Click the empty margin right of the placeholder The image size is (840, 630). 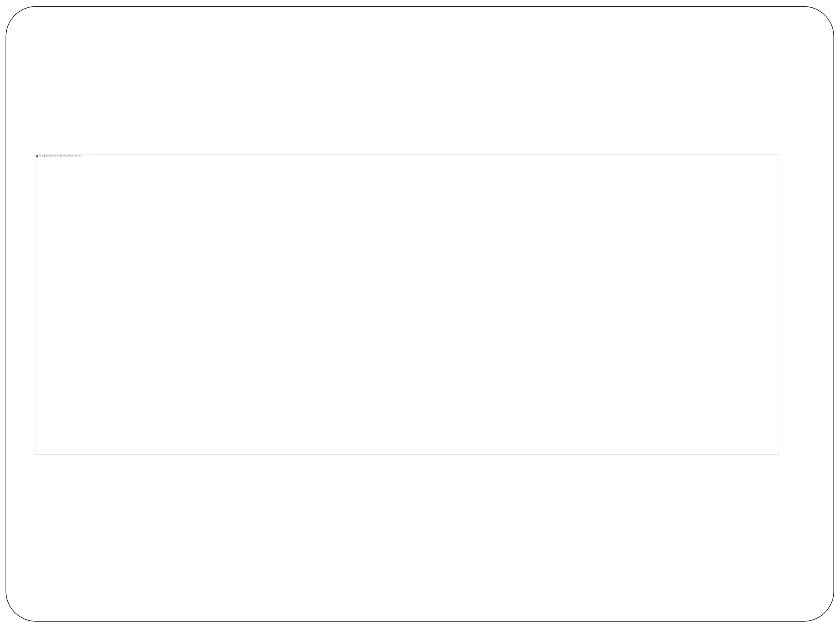[x=806, y=304]
